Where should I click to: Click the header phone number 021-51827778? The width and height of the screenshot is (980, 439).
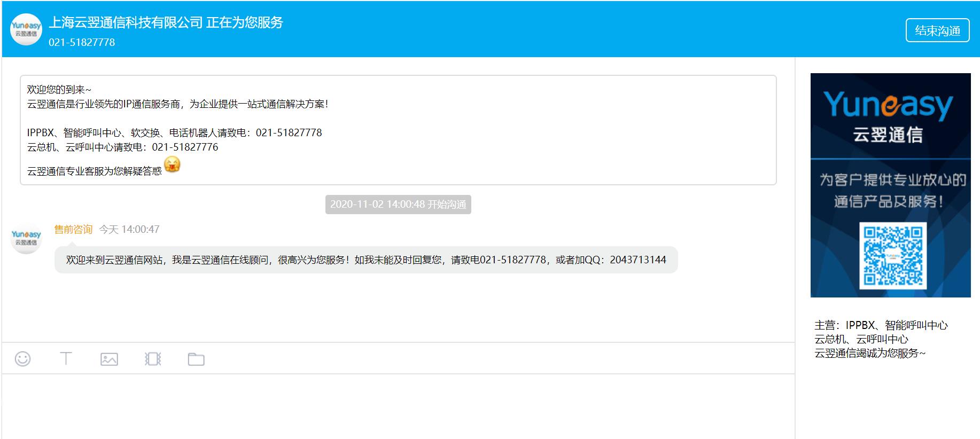82,42
